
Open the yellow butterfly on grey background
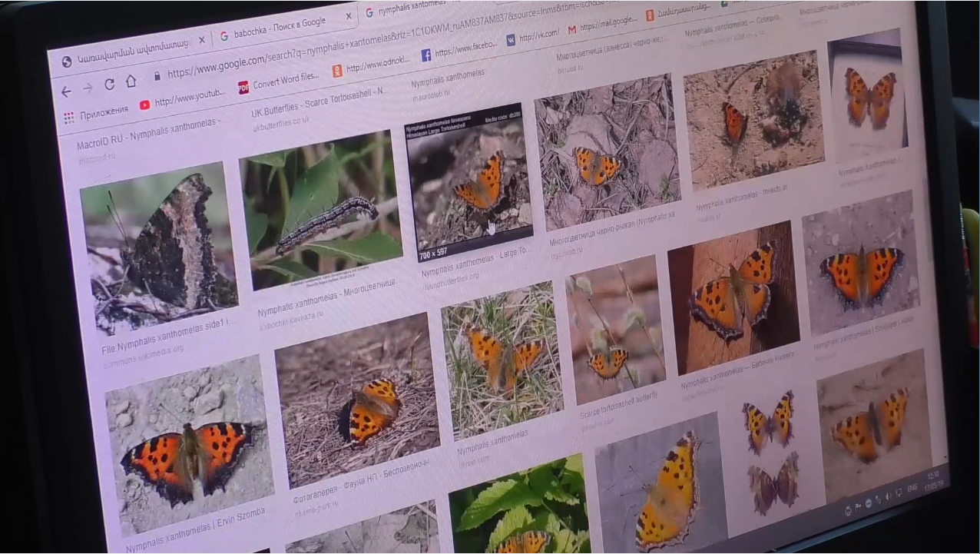tap(661, 483)
